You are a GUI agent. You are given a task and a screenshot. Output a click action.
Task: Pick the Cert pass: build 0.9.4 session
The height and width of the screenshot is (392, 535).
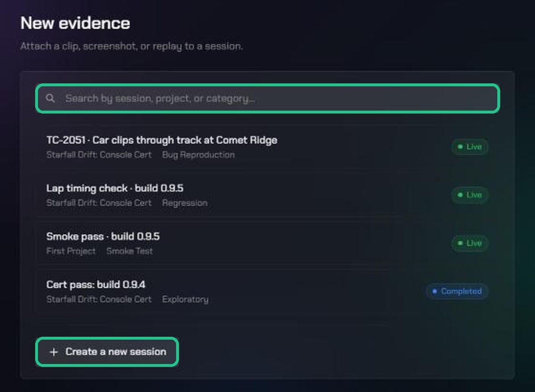click(x=267, y=291)
